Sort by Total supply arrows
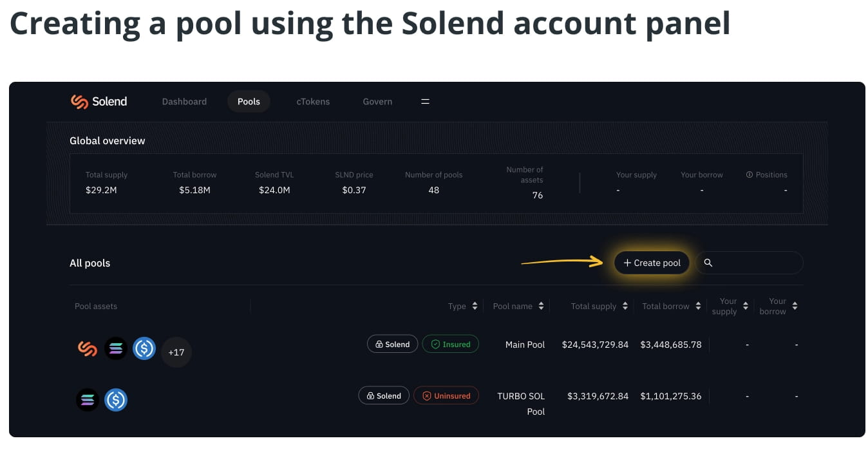This screenshot has width=868, height=454. tap(625, 307)
